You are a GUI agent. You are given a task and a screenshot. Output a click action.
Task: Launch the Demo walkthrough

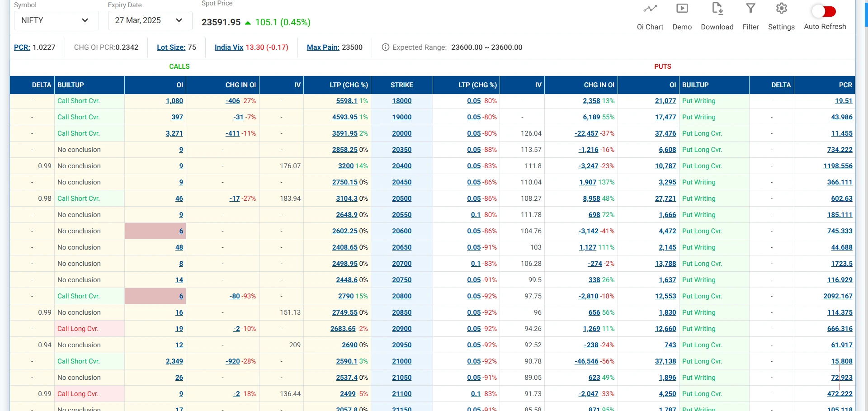681,16
